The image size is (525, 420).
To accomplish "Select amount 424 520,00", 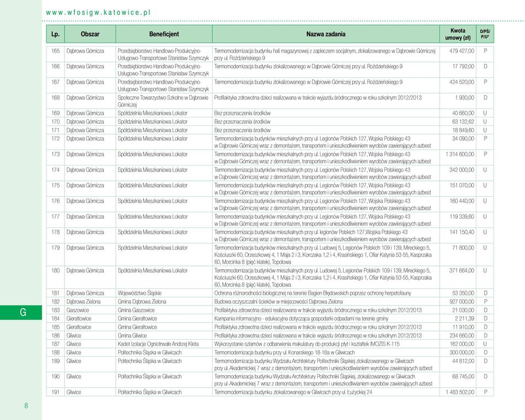I will click(462, 82).
